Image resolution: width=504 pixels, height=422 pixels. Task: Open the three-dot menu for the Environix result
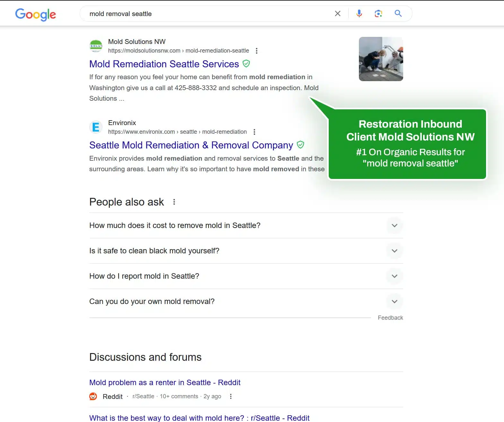coord(254,132)
